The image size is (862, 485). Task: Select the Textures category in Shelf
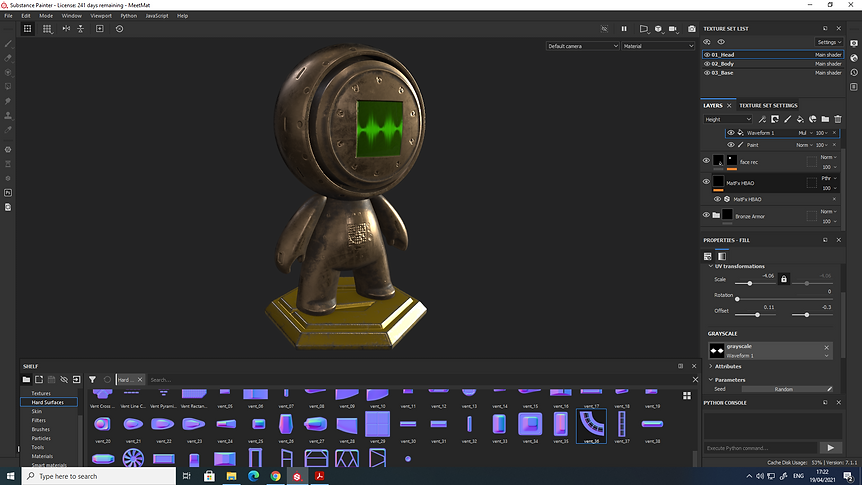click(x=41, y=393)
